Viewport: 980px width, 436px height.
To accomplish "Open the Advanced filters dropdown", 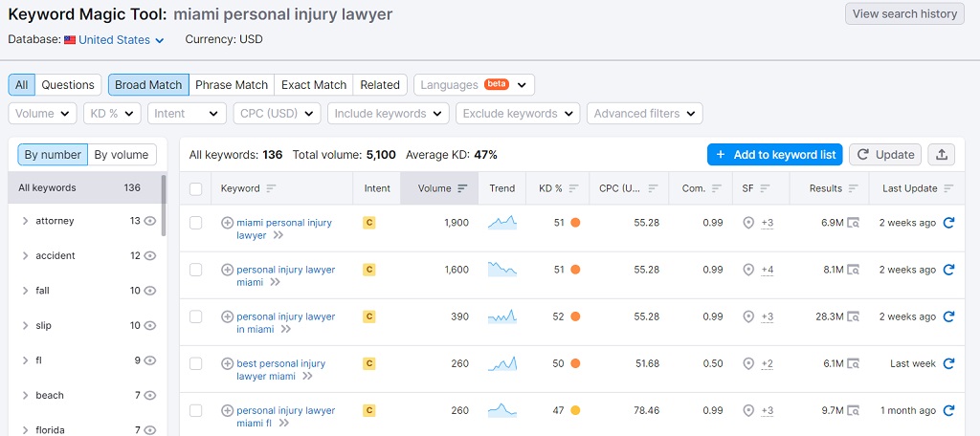I will [x=644, y=113].
